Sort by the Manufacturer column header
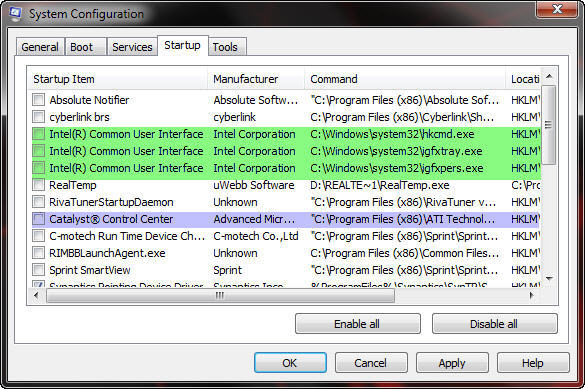The height and width of the screenshot is (389, 585). click(x=256, y=79)
